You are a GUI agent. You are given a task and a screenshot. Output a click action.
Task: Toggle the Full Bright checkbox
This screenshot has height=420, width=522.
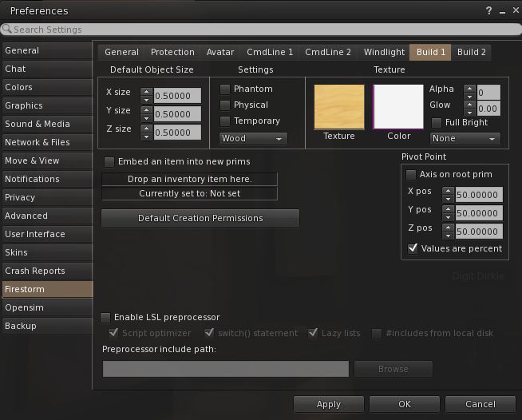click(437, 123)
